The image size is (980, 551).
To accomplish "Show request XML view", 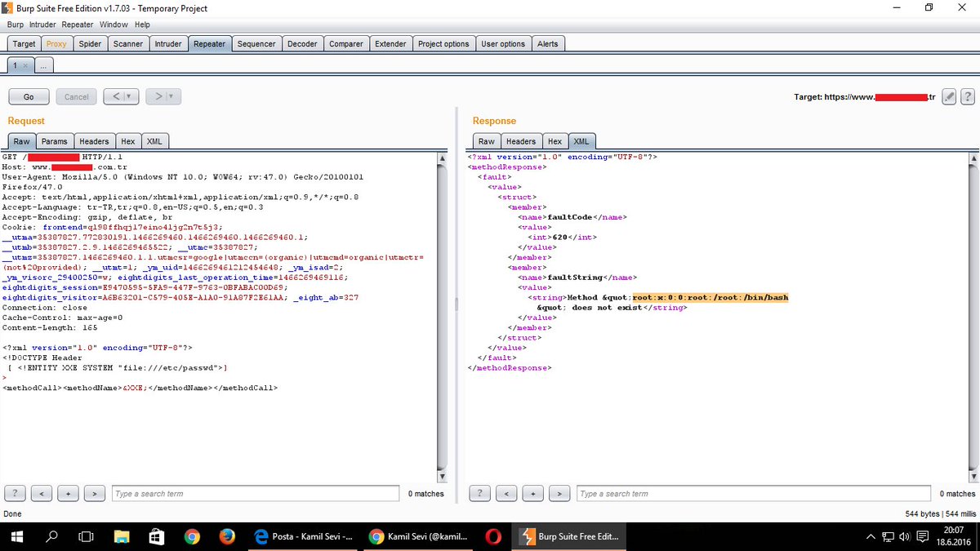I will [154, 141].
